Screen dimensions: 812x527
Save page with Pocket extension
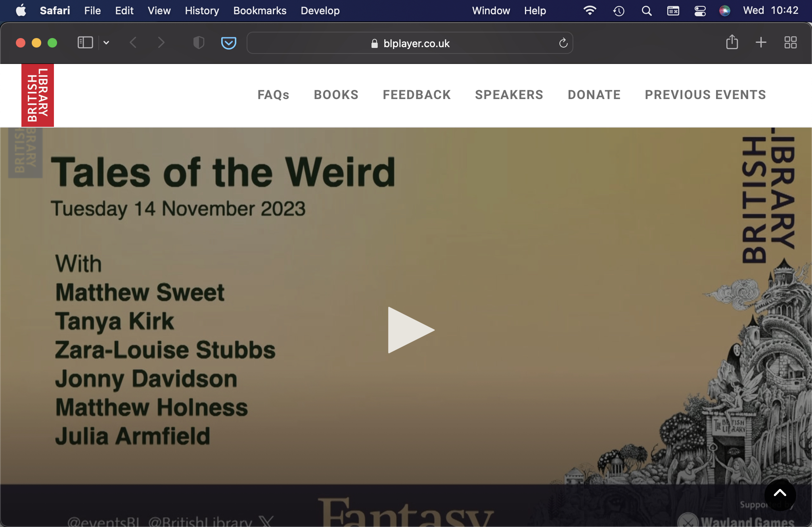pos(229,43)
